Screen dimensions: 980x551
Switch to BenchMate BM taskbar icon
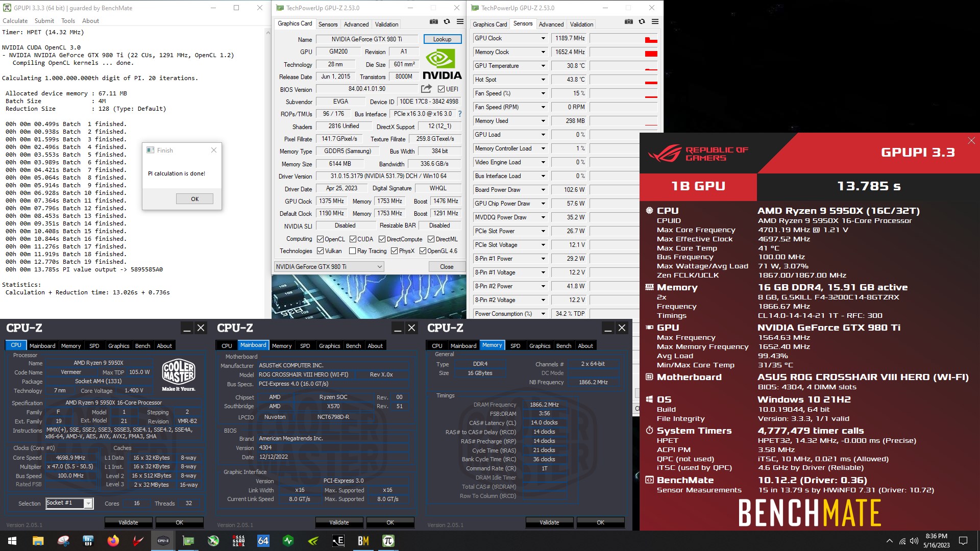(x=363, y=541)
